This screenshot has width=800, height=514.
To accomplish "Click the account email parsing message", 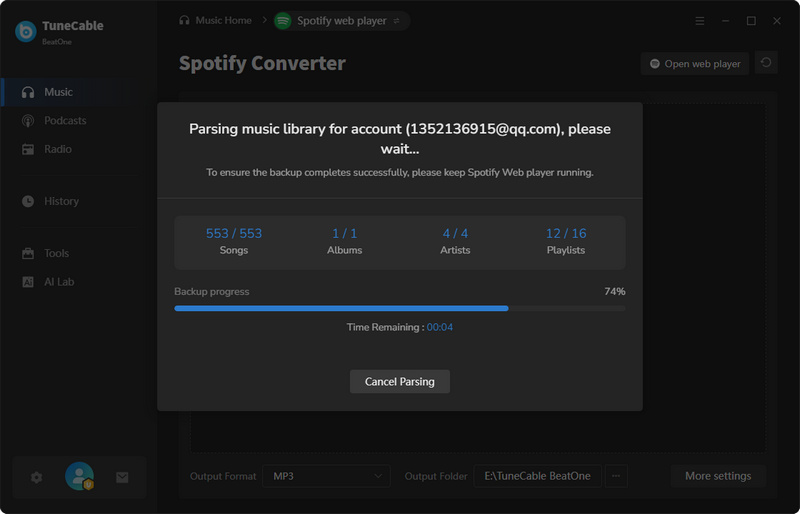I will coord(399,139).
